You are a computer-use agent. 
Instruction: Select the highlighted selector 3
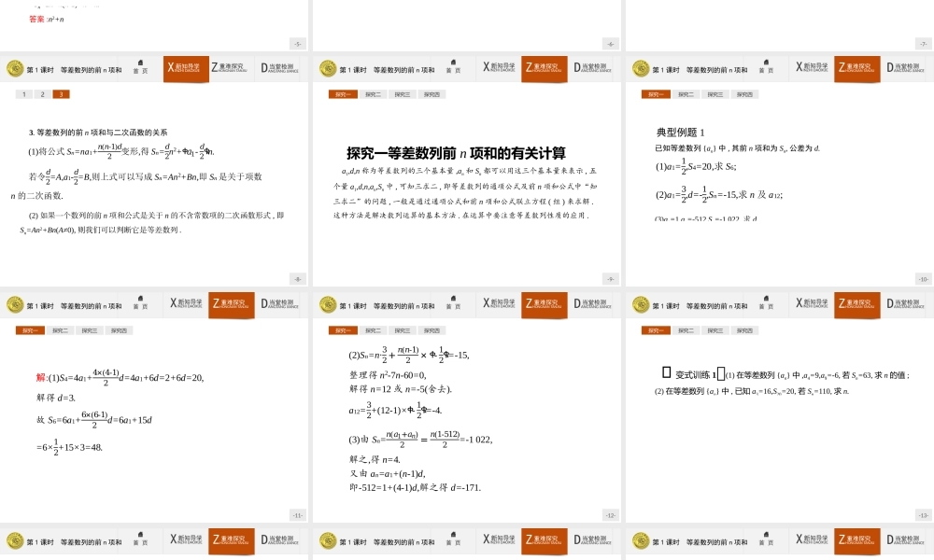60,94
